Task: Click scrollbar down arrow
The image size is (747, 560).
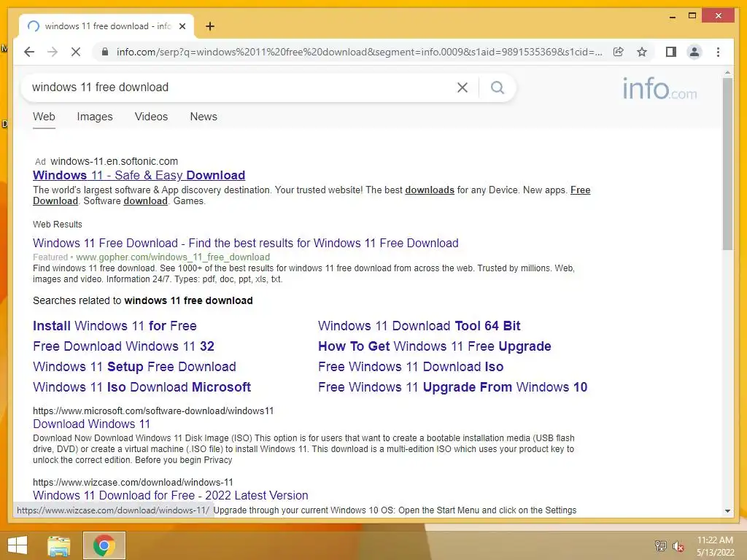Action: [727, 511]
